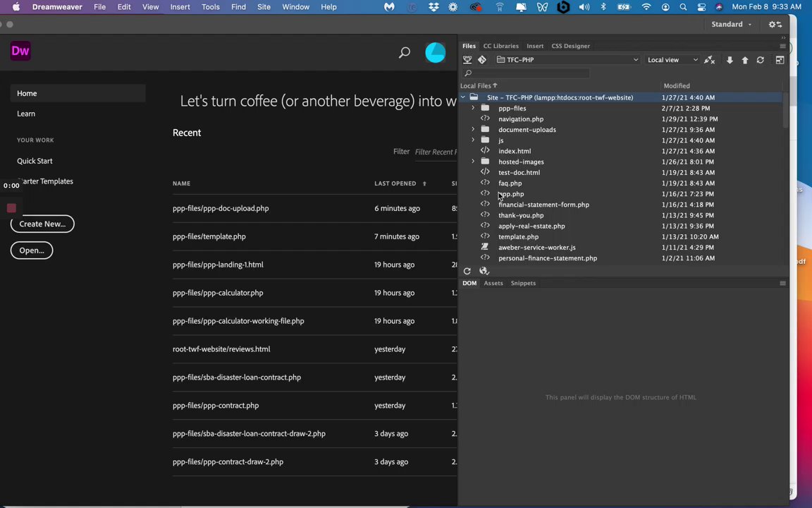Click the Dreamweaver Dw logo icon
This screenshot has width=812, height=508.
tap(20, 51)
